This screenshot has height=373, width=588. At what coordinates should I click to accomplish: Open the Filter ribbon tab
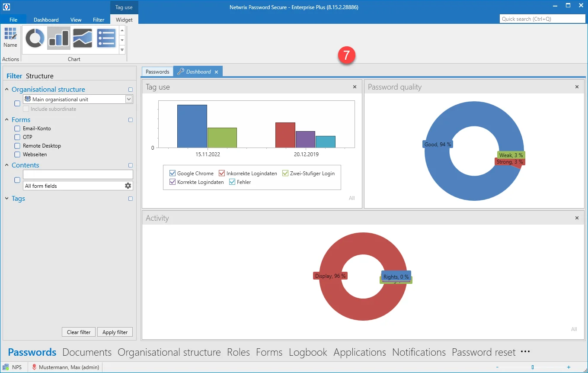[99, 19]
